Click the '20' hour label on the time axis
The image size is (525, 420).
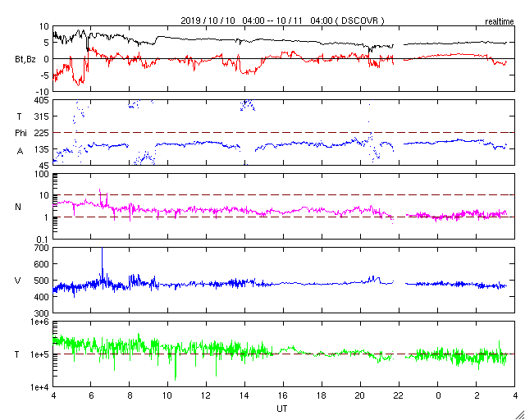(360, 396)
